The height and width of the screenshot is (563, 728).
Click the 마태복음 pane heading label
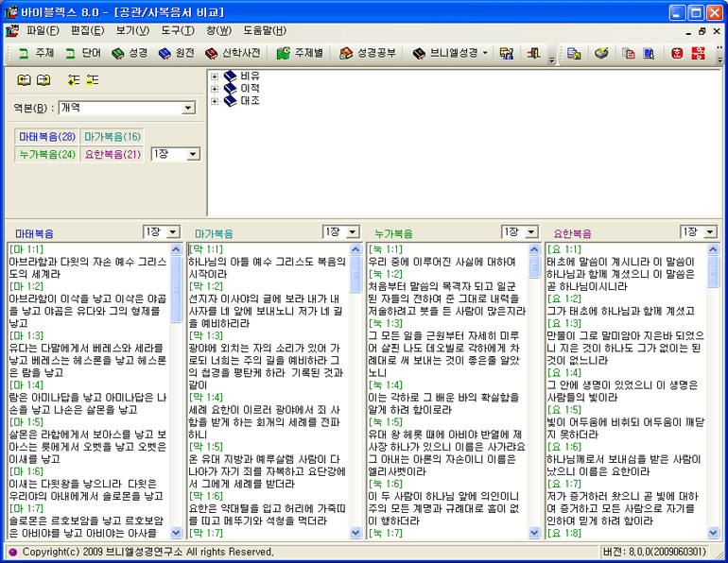tap(34, 233)
